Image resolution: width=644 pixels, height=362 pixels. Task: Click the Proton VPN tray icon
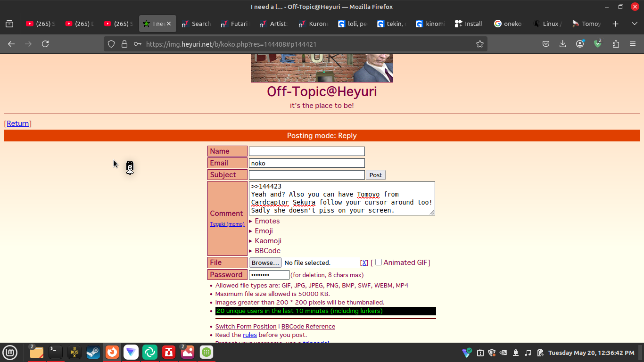[467, 353]
